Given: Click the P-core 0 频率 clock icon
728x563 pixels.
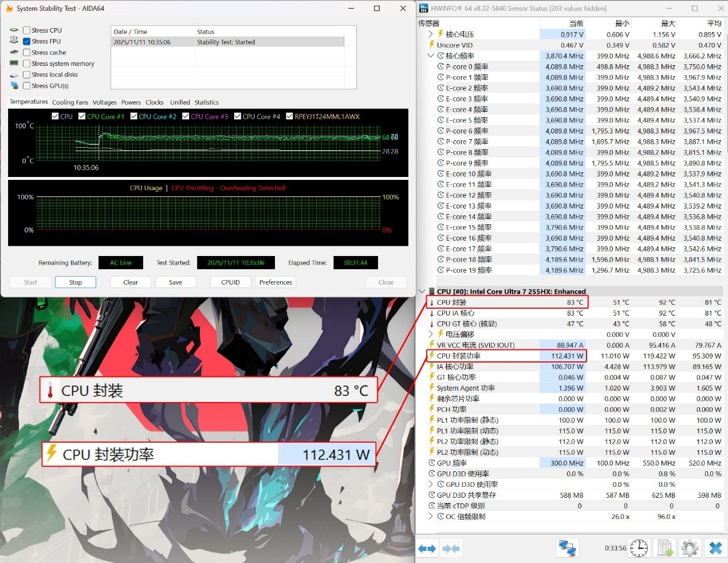Looking at the screenshot, I should point(440,66).
